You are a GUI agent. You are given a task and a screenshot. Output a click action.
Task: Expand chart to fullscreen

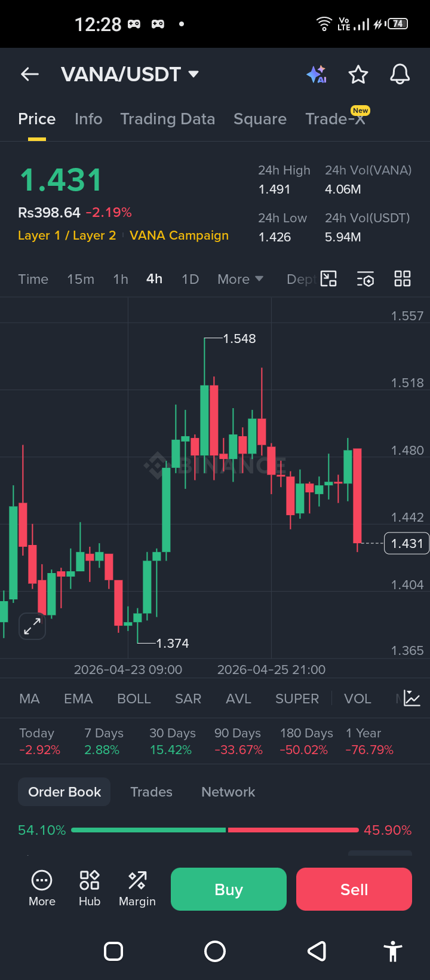(32, 626)
